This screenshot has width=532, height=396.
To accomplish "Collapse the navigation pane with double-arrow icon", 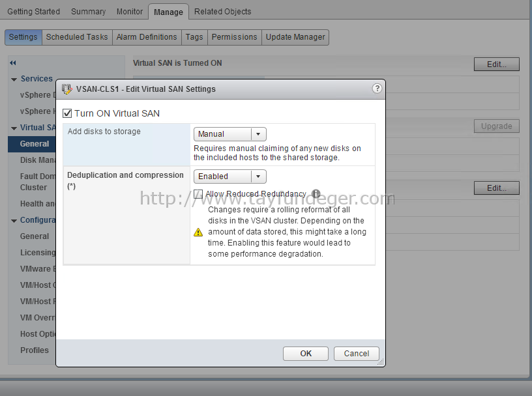I will (x=13, y=63).
